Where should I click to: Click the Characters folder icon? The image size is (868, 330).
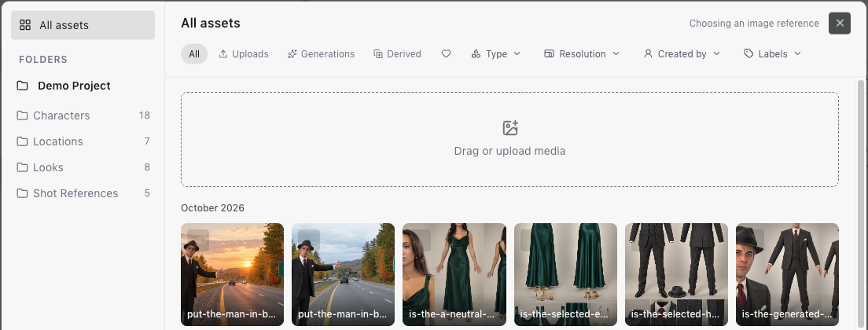coord(22,115)
